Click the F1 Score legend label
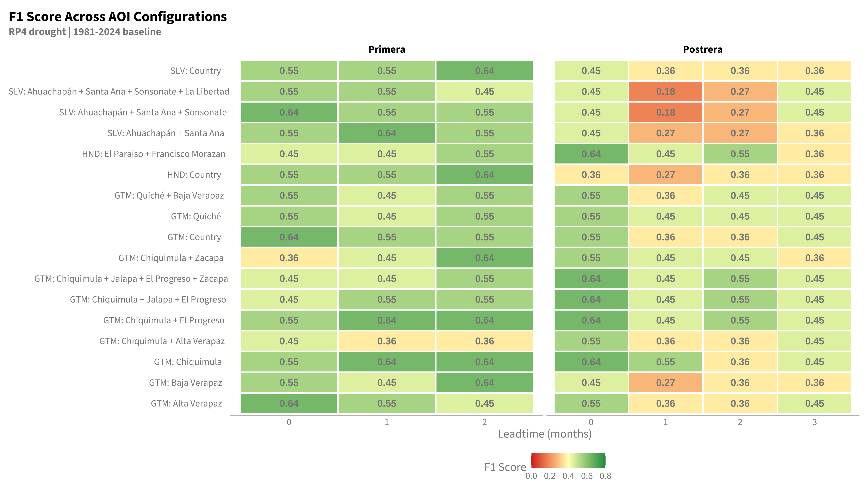The image size is (868, 496). point(505,467)
